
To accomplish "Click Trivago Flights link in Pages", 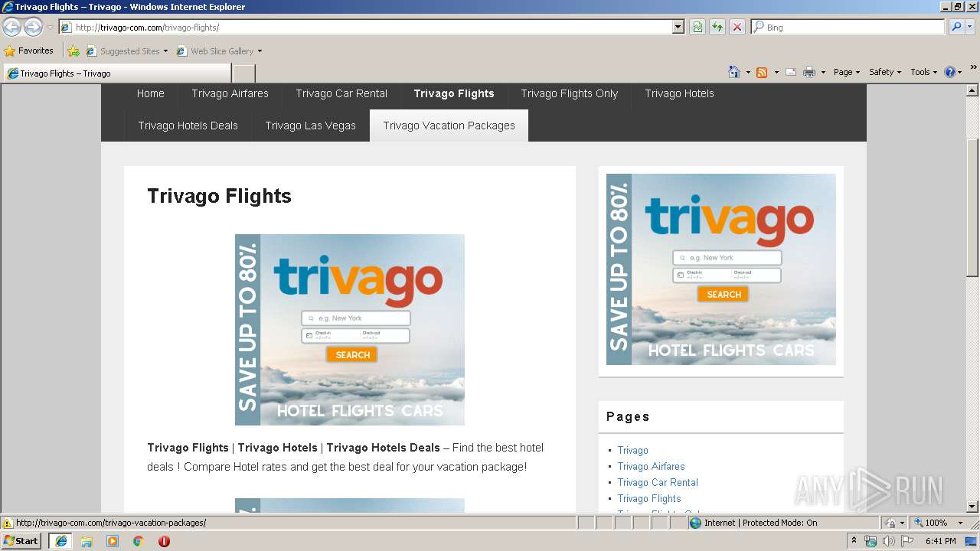I will click(649, 498).
